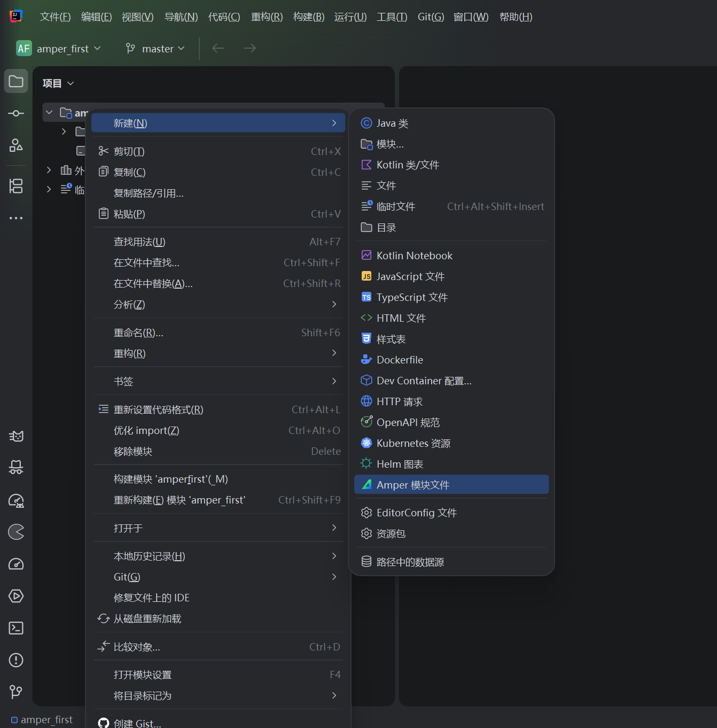Open the Services tool window icon
The width and height of the screenshot is (717, 728).
(16, 596)
